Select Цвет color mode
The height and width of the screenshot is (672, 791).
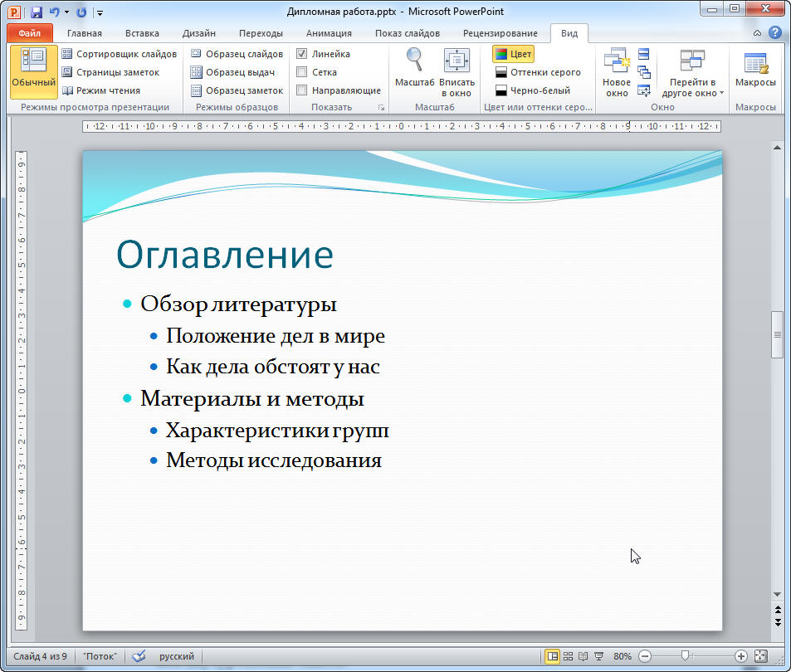(513, 54)
